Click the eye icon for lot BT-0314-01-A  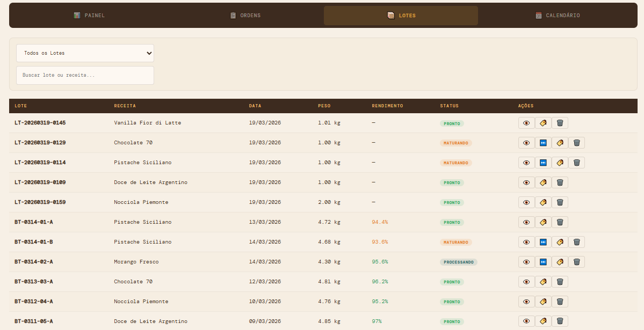click(526, 222)
